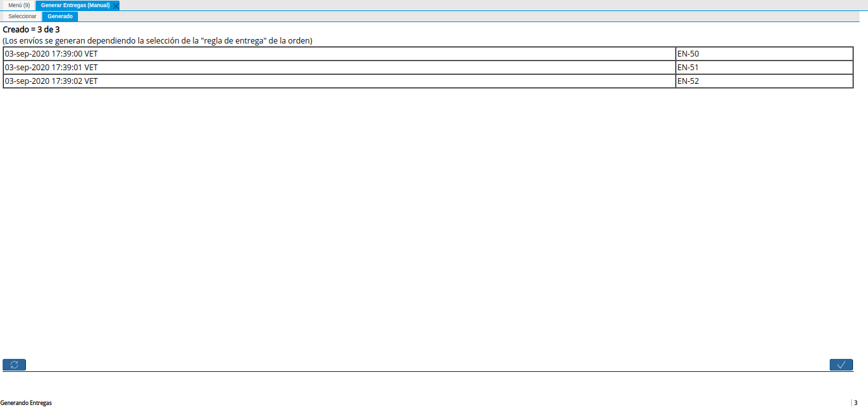Image resolution: width=868 pixels, height=407 pixels.
Task: Close the Generar Entregas (Manual) window icon
Action: point(114,5)
